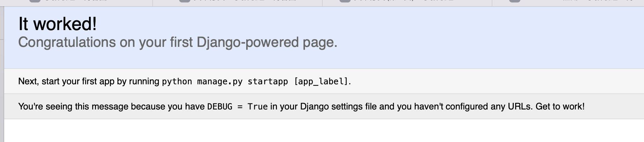Switch to the fourth, rightmost browser tab
Screen dimensions: 644x142
pyautogui.click(x=568, y=3)
